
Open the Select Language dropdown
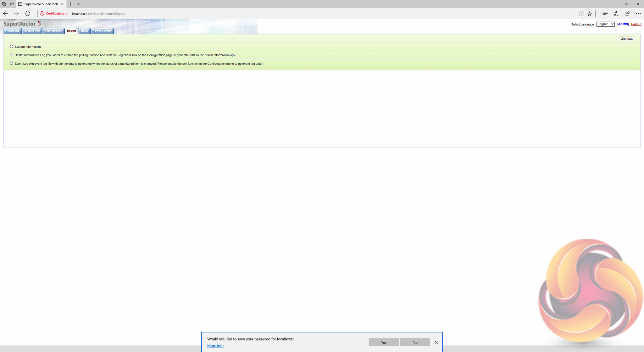point(605,24)
